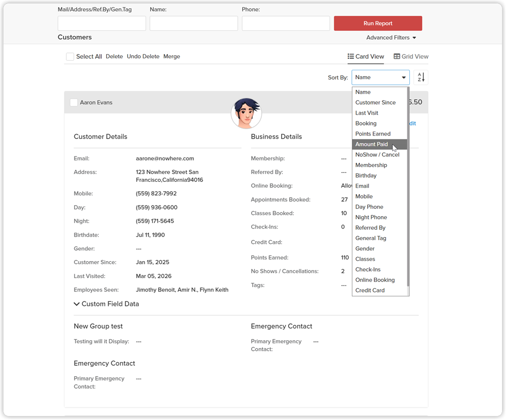The width and height of the screenshot is (506, 420).
Task: Click night phone (559) 171-5645
Action: [x=155, y=221]
